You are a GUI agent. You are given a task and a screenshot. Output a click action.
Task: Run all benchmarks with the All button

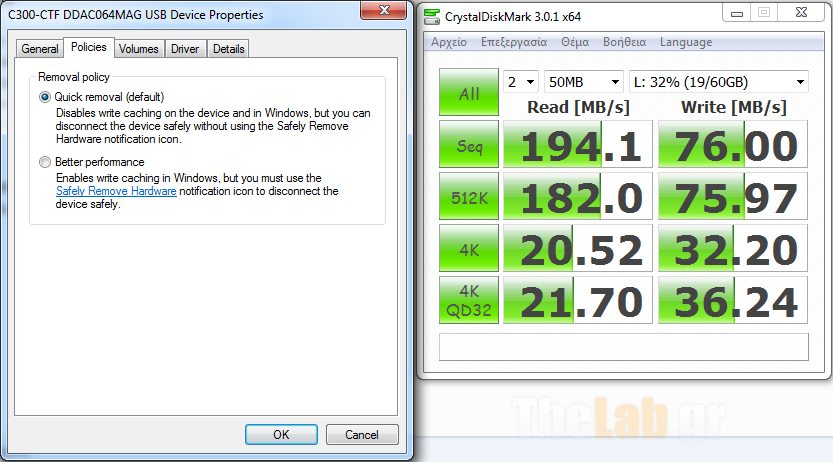(469, 92)
